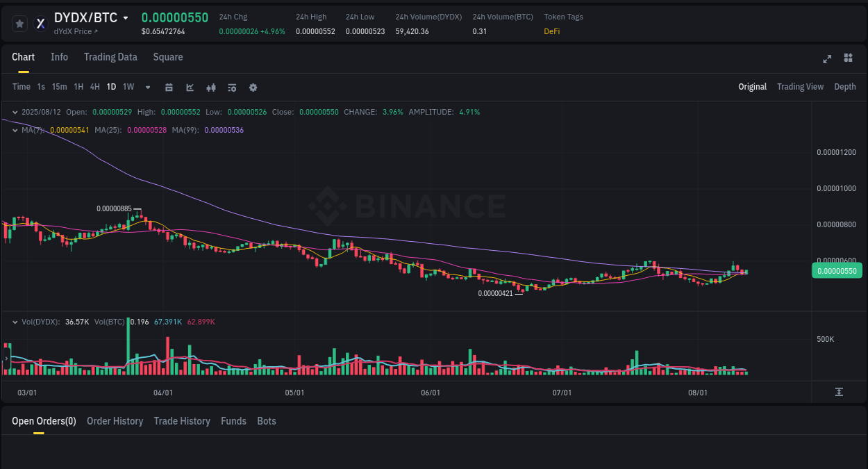Image resolution: width=868 pixels, height=469 pixels.
Task: Open the date range picker icon
Action: click(168, 87)
